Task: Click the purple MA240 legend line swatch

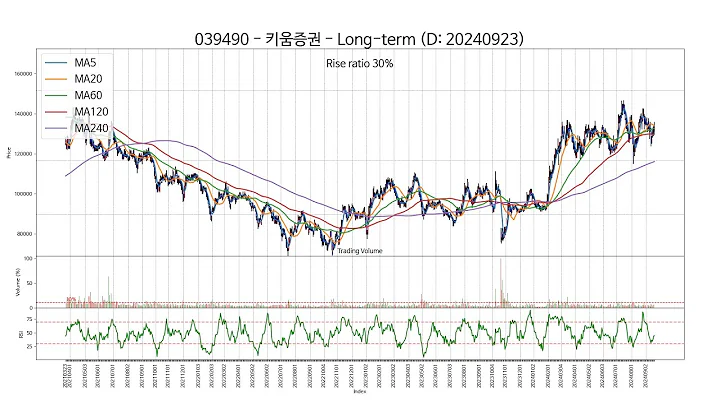Action: (x=56, y=129)
